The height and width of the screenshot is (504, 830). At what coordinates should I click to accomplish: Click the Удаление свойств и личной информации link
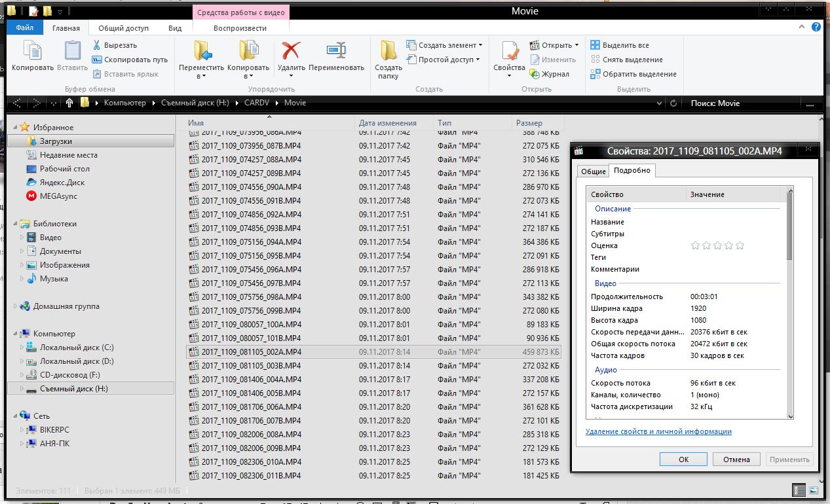coord(658,431)
